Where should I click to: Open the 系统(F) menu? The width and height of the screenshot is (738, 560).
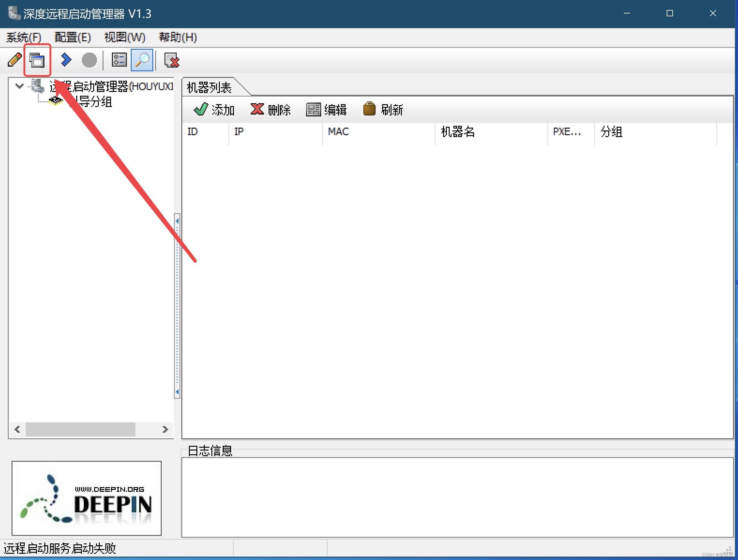[23, 37]
